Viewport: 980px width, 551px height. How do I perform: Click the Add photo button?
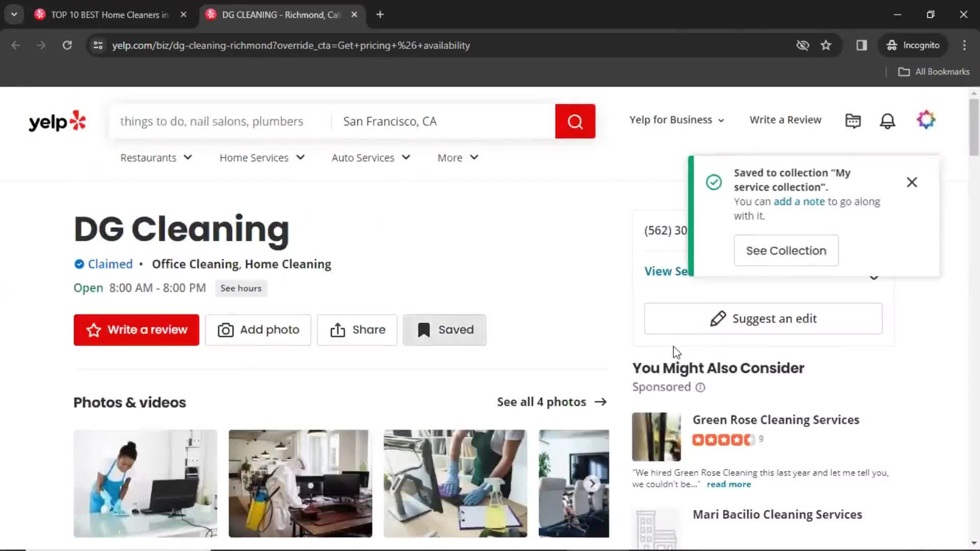point(258,330)
